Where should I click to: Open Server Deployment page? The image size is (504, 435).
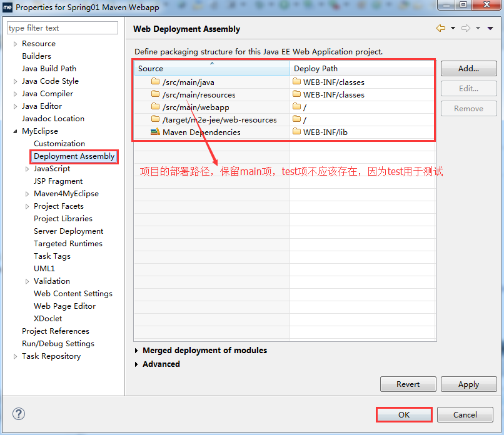click(68, 231)
